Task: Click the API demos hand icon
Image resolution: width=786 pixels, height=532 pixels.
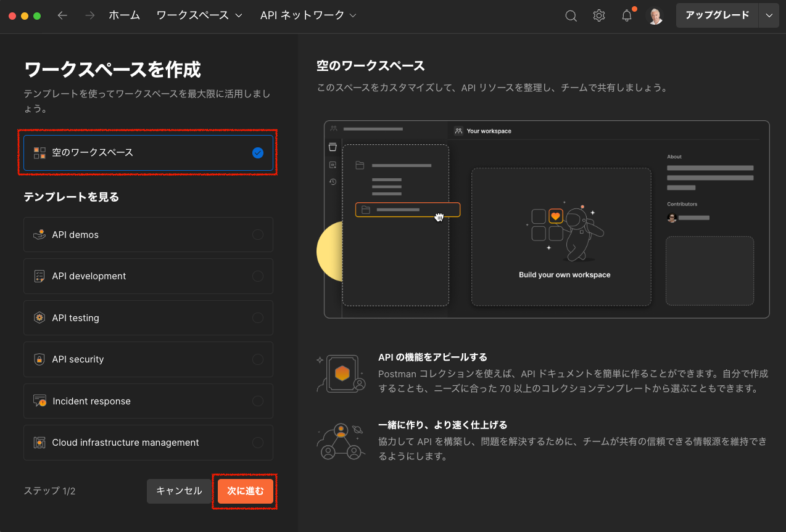Action: [39, 234]
